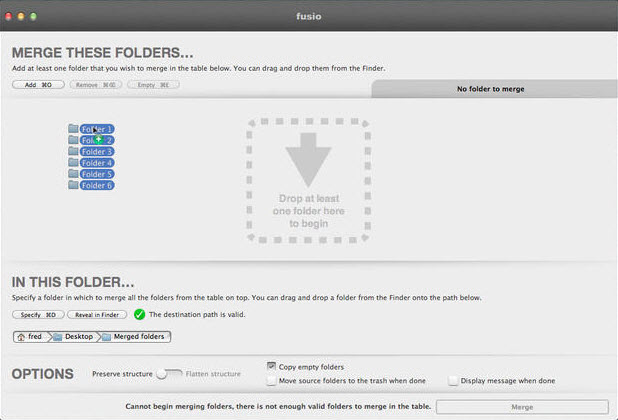Click the 'MERGE THESE FOLDERS...' heading
618x420 pixels.
(102, 53)
